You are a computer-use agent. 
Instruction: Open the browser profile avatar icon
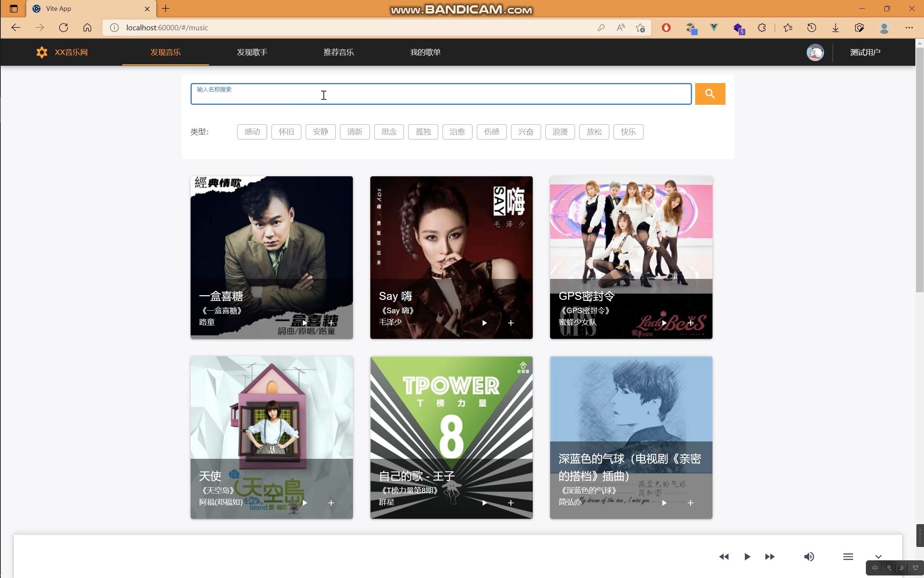point(884,27)
